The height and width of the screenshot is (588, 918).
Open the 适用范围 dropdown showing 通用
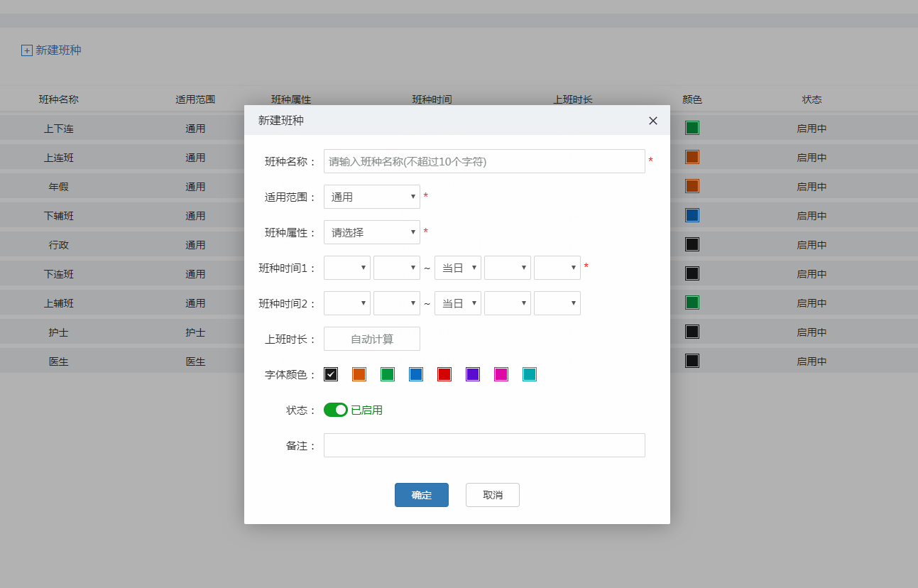(371, 197)
